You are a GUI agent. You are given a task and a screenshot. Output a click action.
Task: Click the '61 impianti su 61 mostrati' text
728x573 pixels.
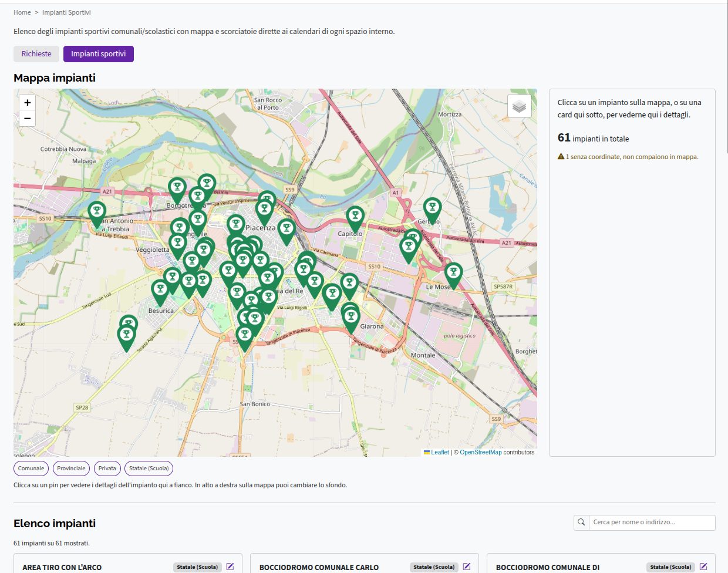[x=52, y=543]
